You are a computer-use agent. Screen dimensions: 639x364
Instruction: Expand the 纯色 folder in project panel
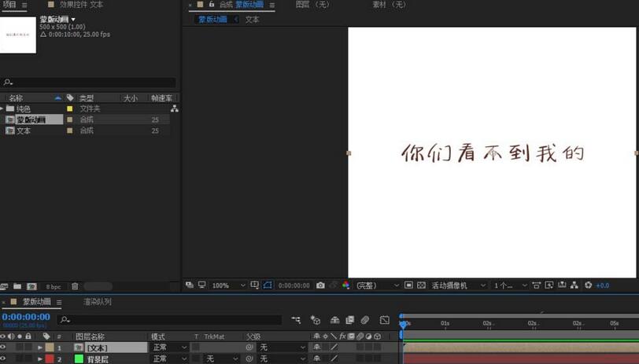pyautogui.click(x=2, y=108)
